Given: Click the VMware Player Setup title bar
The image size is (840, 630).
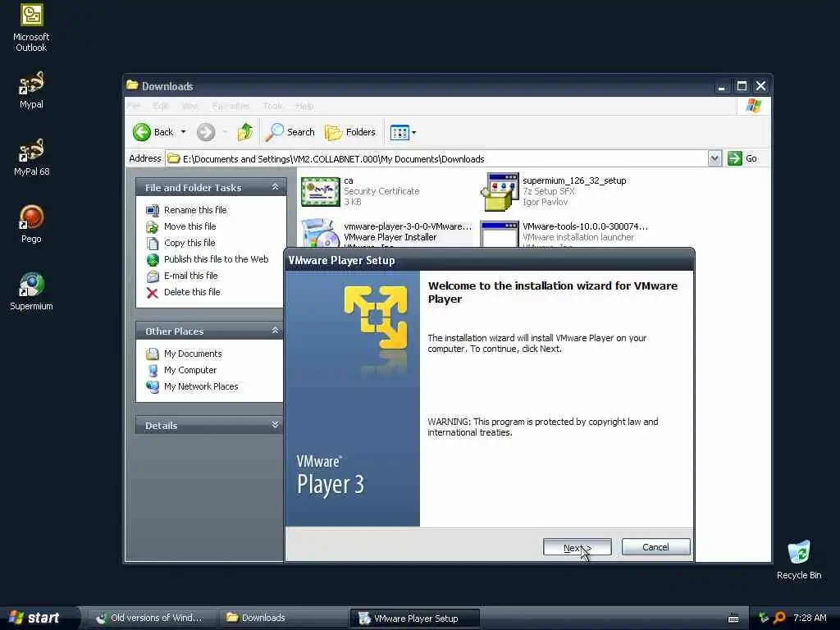Looking at the screenshot, I should (489, 260).
